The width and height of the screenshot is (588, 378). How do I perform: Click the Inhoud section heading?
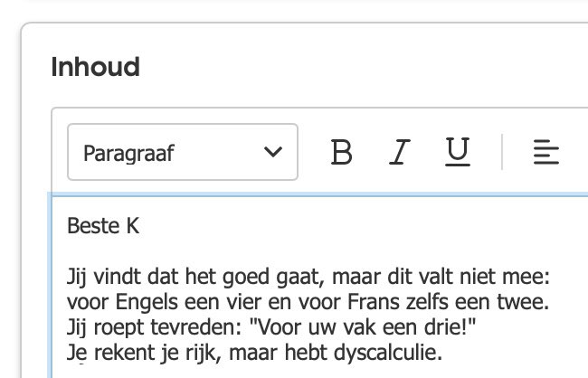coord(95,67)
